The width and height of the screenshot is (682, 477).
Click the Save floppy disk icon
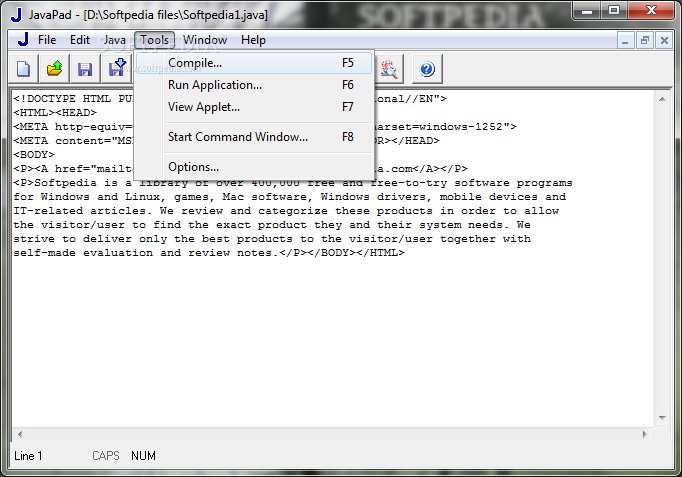pyautogui.click(x=85, y=69)
